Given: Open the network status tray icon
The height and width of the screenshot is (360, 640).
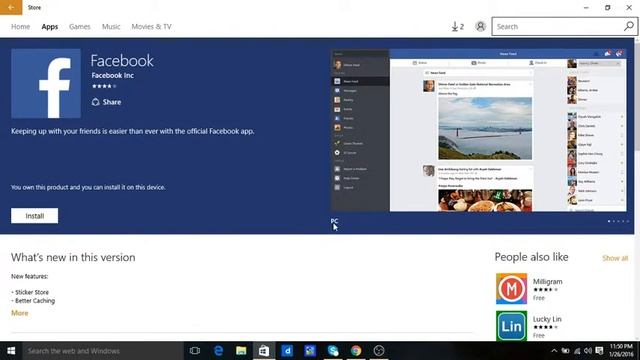Looking at the screenshot, I should 577,351.
